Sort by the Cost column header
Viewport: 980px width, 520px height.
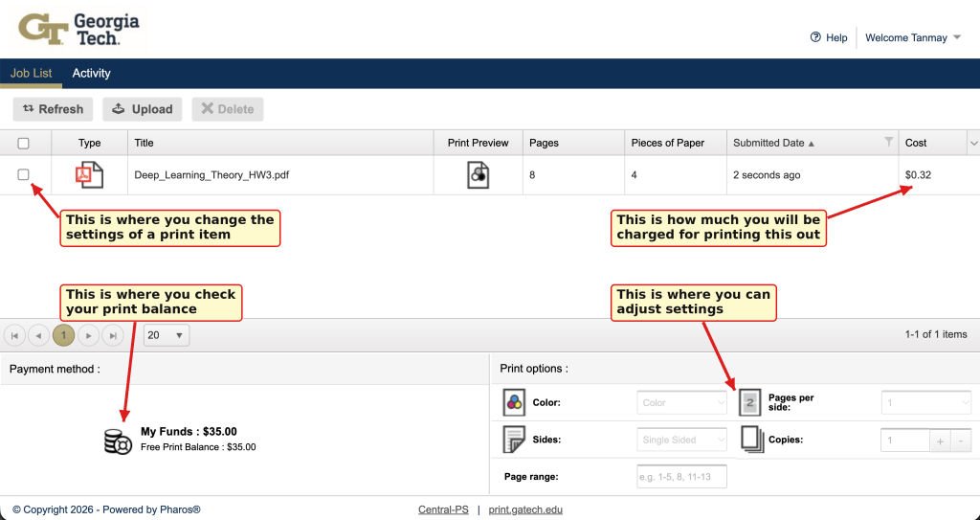coord(932,143)
